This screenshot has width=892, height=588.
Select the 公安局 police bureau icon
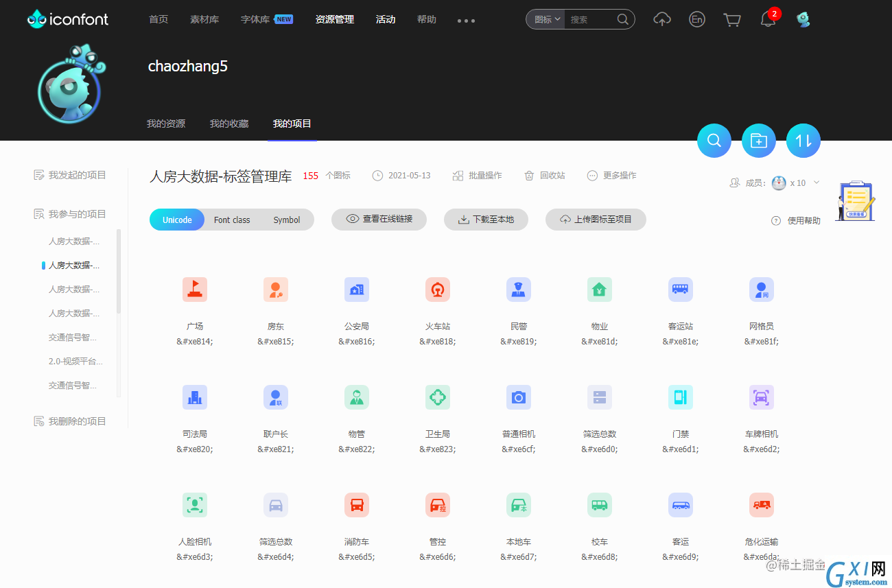pos(357,290)
